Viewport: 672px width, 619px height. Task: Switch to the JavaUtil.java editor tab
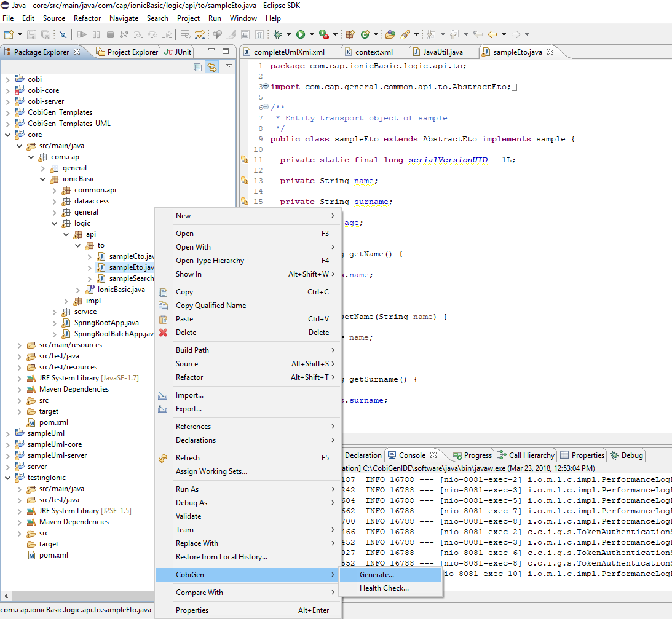(442, 52)
